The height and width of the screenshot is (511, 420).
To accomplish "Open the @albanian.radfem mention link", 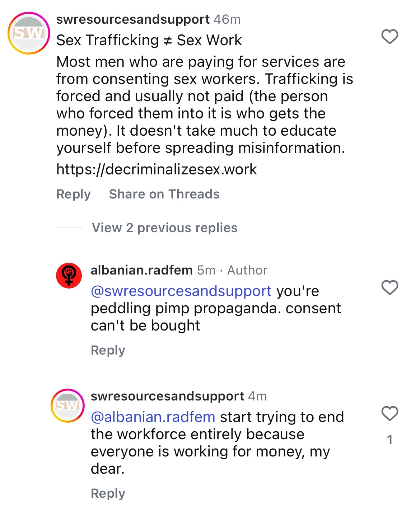I will tap(153, 417).
